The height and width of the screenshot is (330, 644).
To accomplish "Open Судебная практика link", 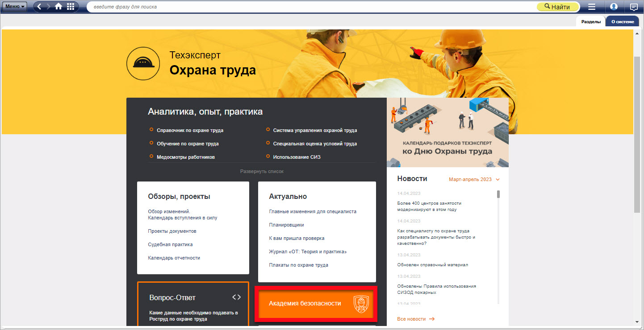I will pyautogui.click(x=170, y=244).
